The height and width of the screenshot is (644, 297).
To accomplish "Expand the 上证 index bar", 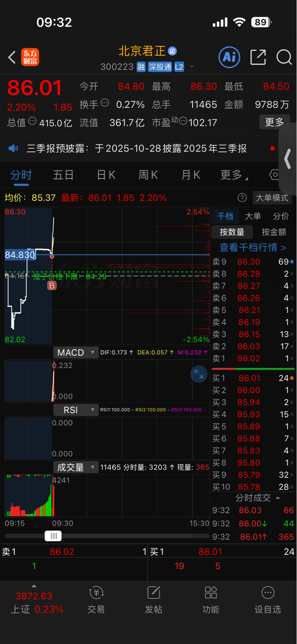I will [x=34, y=586].
